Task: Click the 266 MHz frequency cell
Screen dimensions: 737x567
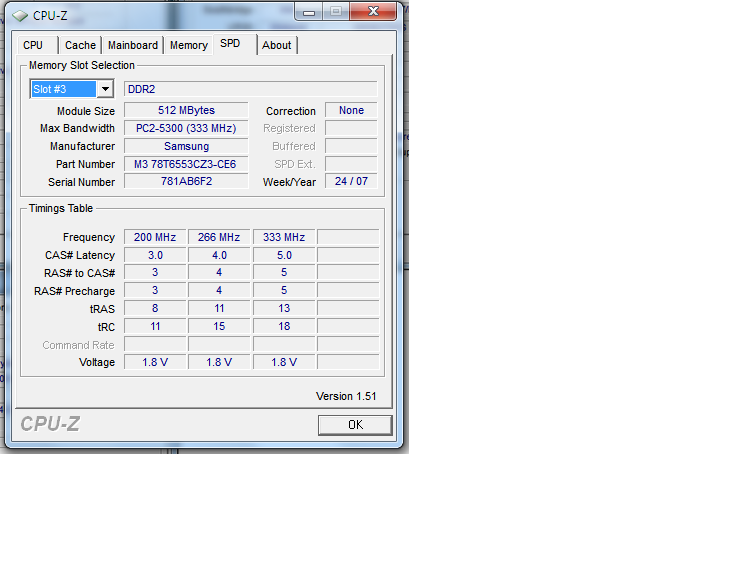Action: click(219, 237)
